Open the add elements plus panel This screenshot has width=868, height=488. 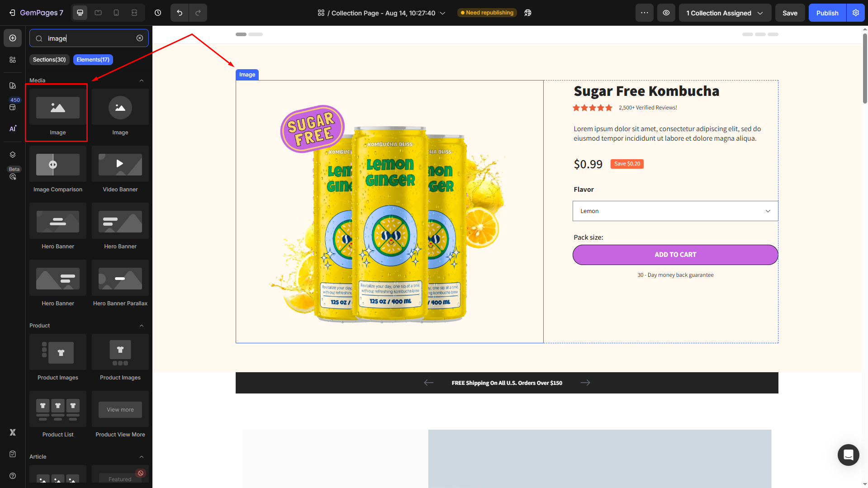(13, 38)
